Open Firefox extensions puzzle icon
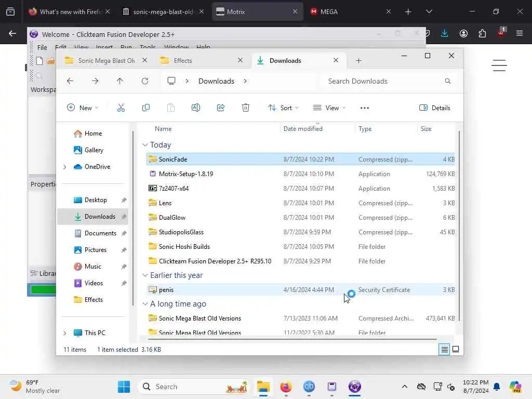 pyautogui.click(x=482, y=33)
